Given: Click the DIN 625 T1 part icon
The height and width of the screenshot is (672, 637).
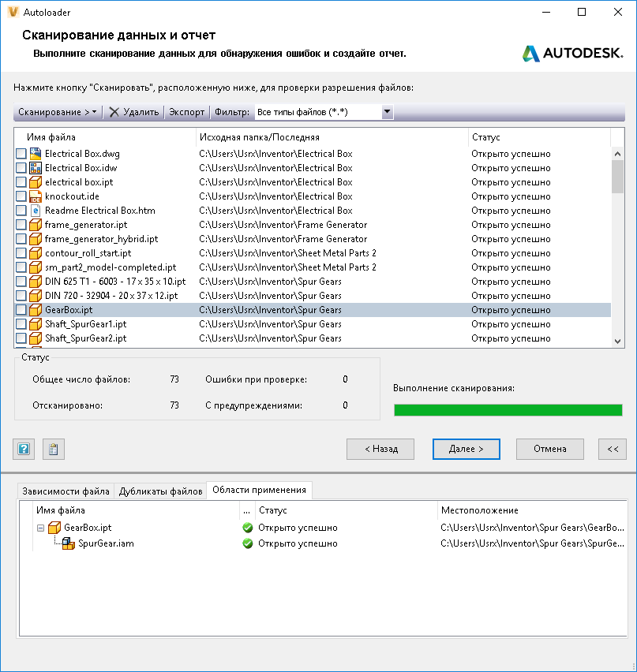Looking at the screenshot, I should pos(36,281).
